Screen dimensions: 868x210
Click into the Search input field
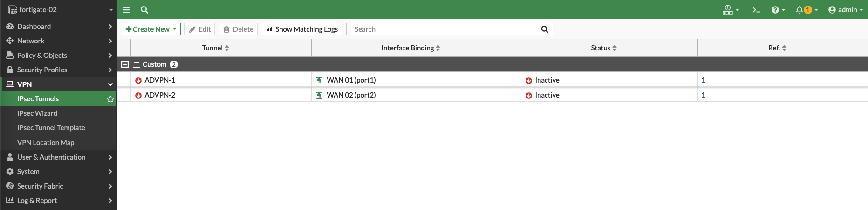[x=444, y=29]
